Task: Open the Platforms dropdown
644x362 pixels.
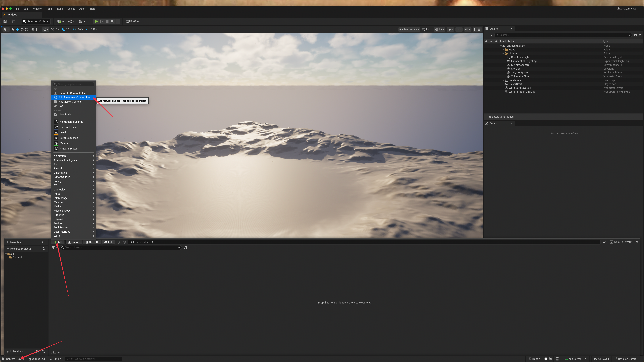Action: click(x=135, y=21)
